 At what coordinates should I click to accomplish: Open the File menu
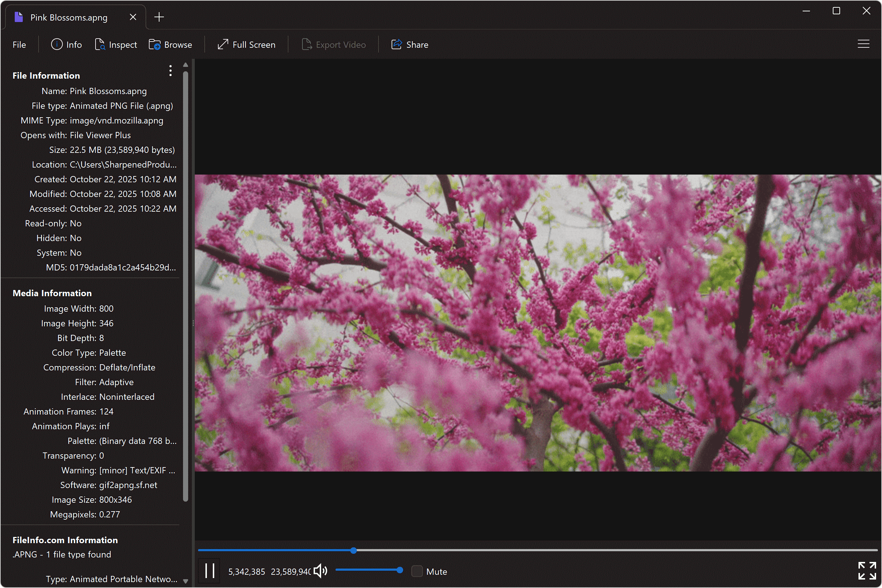[19, 44]
